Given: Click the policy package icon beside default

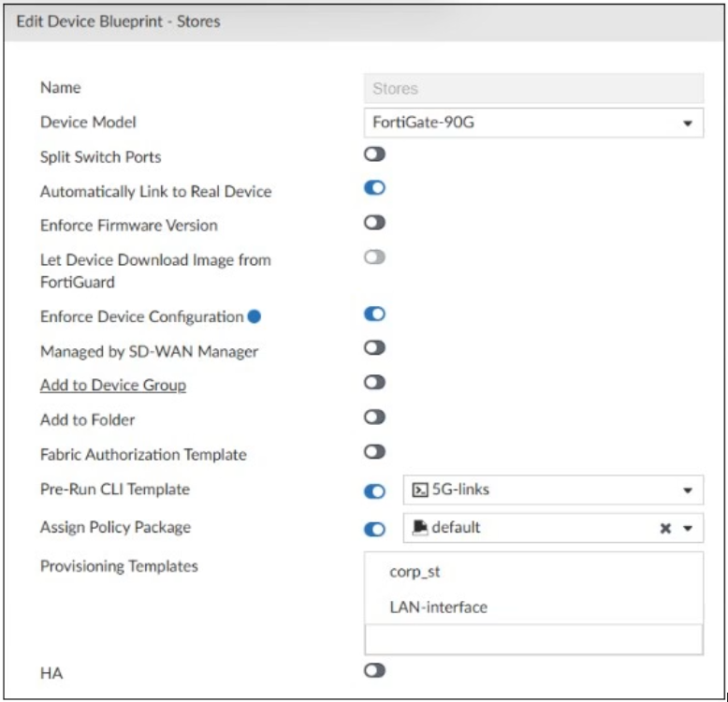Looking at the screenshot, I should click(x=420, y=528).
